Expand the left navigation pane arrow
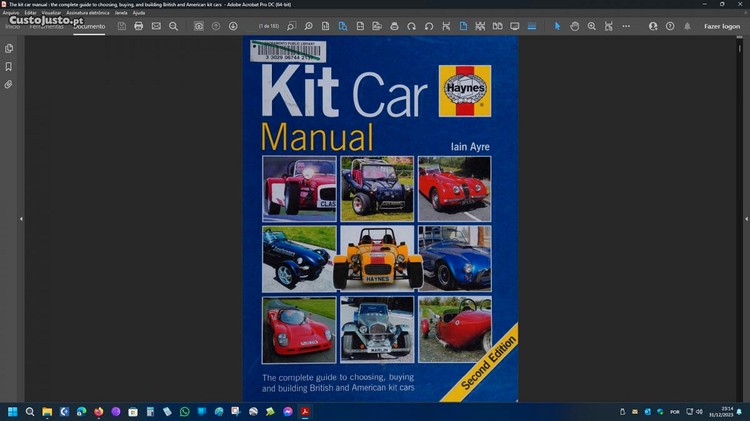This screenshot has height=421, width=750. coord(21,218)
